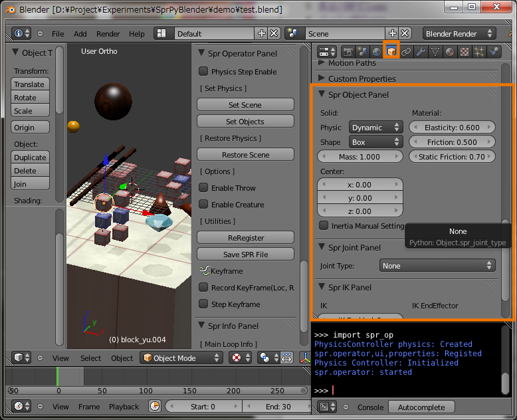The height and width of the screenshot is (420, 517).
Task: Select the Object properties cube tab
Action: [x=391, y=52]
